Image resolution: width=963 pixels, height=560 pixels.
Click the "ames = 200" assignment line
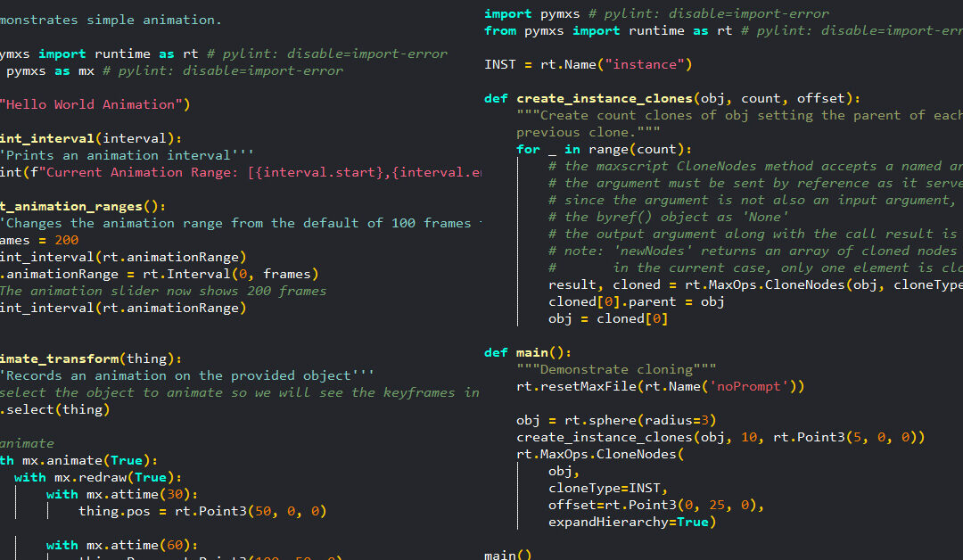39,241
